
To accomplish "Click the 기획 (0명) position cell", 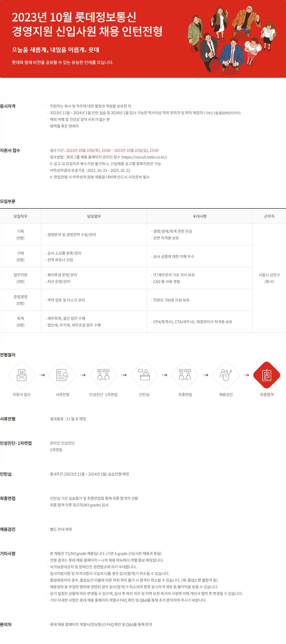I will 20,234.
